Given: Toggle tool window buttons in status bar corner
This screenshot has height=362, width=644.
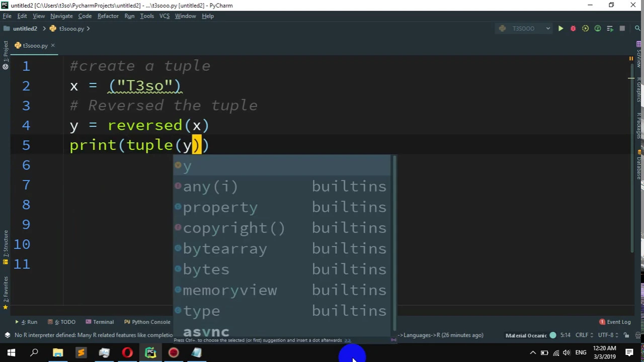Looking at the screenshot, I should [x=7, y=335].
